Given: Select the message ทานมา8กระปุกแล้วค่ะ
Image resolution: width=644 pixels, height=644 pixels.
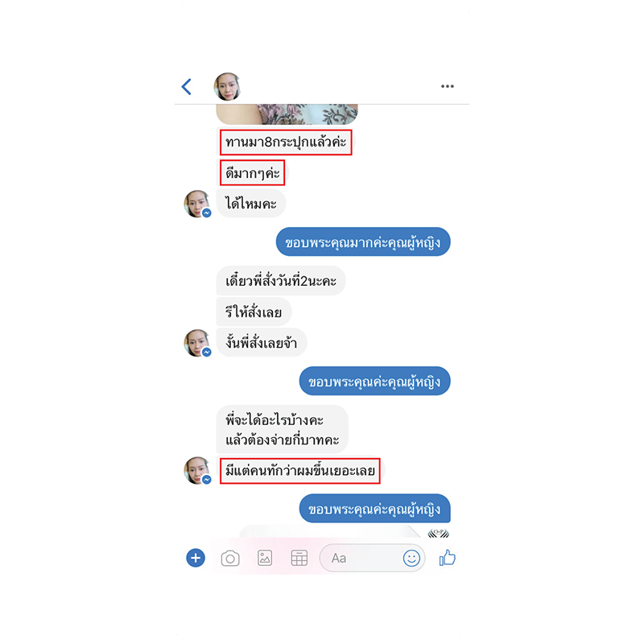Looking at the screenshot, I should coord(286,142).
